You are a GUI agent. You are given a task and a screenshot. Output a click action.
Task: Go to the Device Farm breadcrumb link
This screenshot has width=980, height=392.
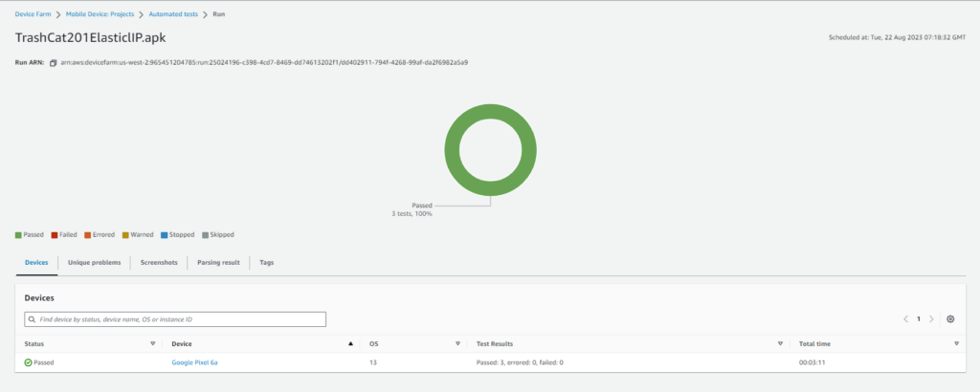[x=33, y=13]
